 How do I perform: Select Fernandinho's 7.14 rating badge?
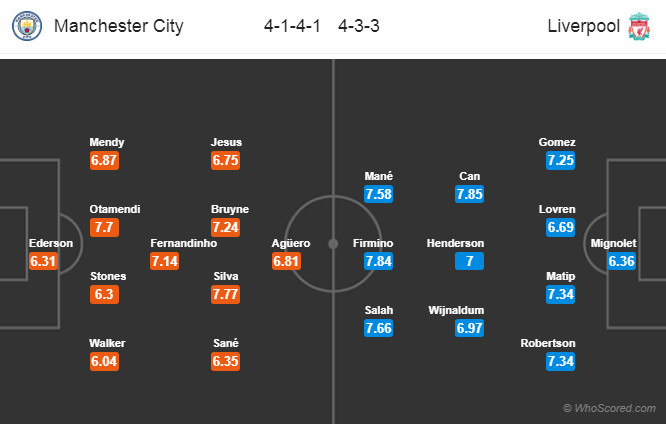click(x=165, y=261)
